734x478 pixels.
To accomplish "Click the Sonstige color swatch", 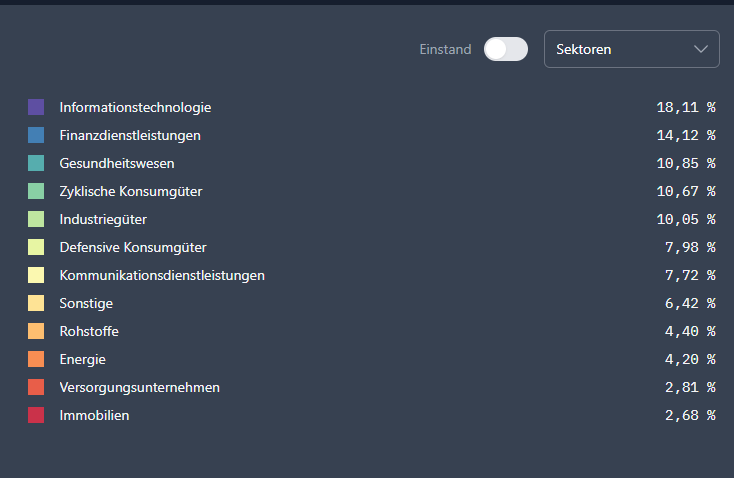I will click(36, 303).
